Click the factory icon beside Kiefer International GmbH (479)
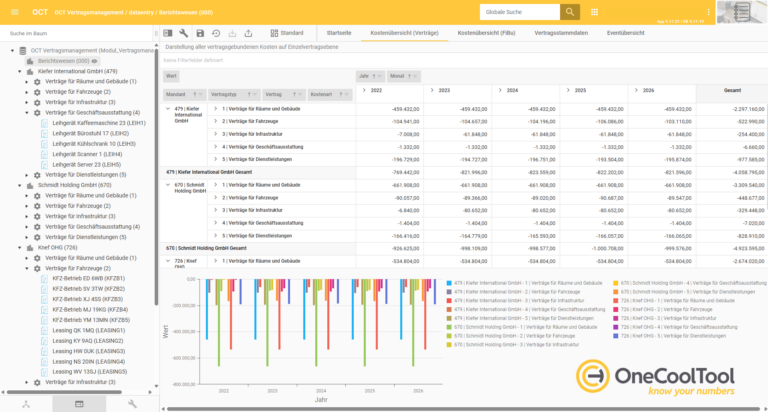This screenshot has width=768, height=412. [30, 72]
